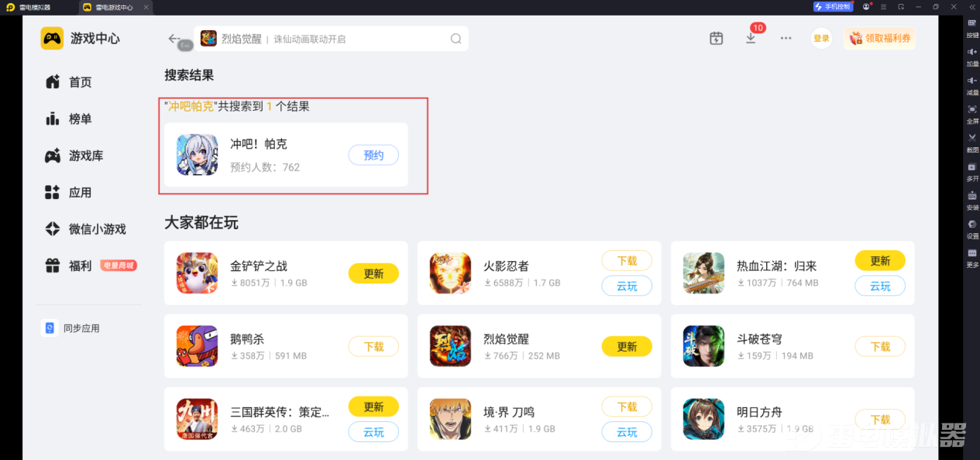Open 福利 gift section in sidebar
The width and height of the screenshot is (980, 460).
tap(68, 266)
